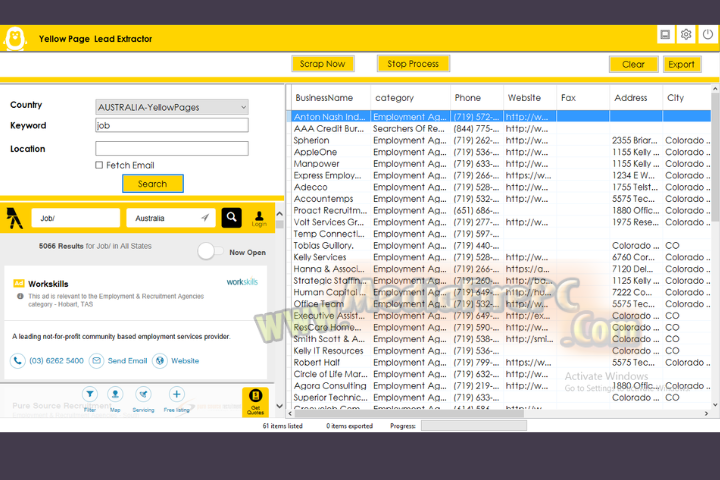Click the Ad badge beside Workskills
Image resolution: width=720 pixels, height=480 pixels.
19,283
